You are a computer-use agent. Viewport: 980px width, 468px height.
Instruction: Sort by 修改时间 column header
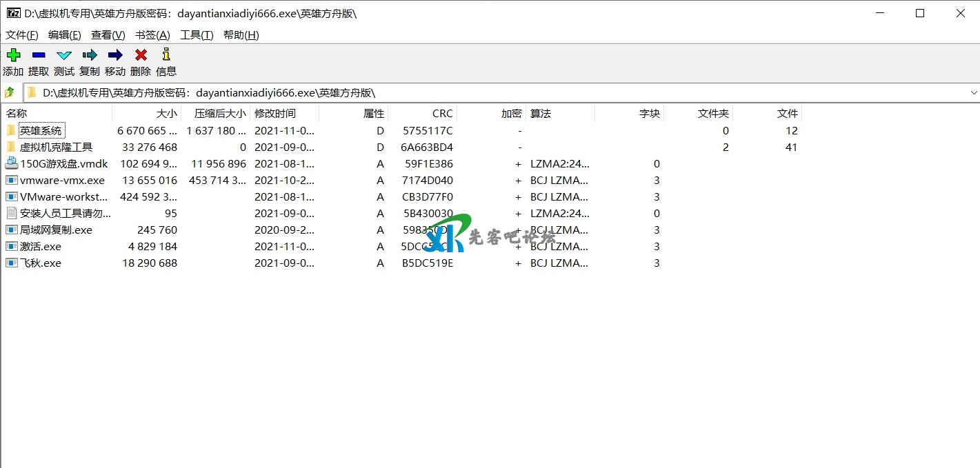274,114
